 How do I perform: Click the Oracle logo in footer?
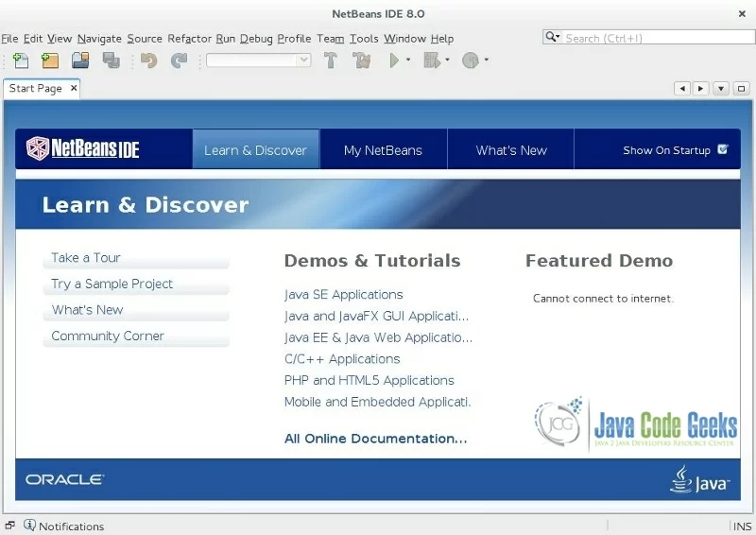click(64, 479)
